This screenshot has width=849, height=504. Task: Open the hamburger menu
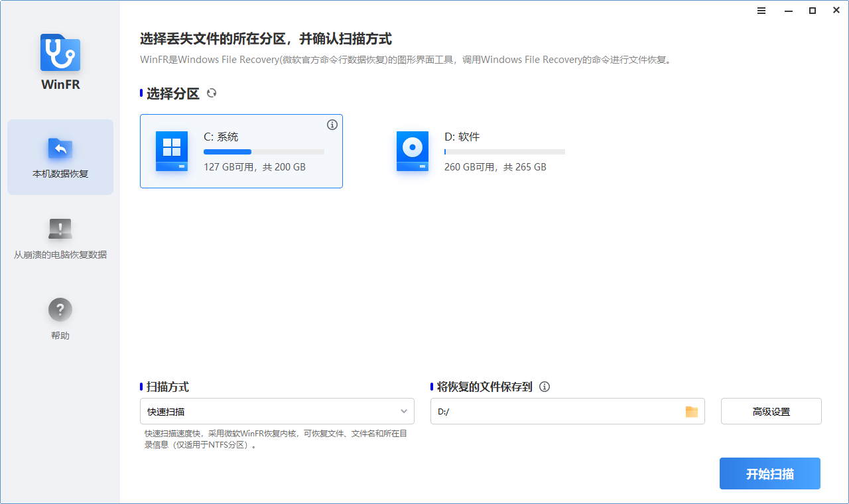pos(761,11)
